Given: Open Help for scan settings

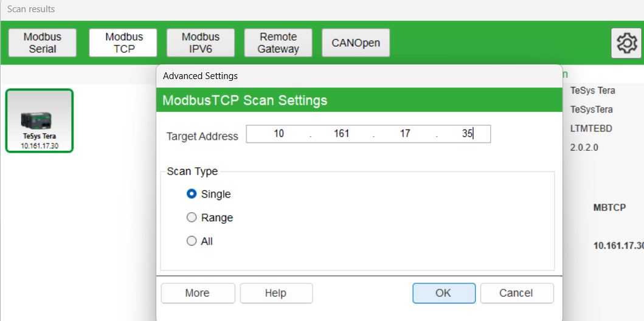Looking at the screenshot, I should click(276, 293).
